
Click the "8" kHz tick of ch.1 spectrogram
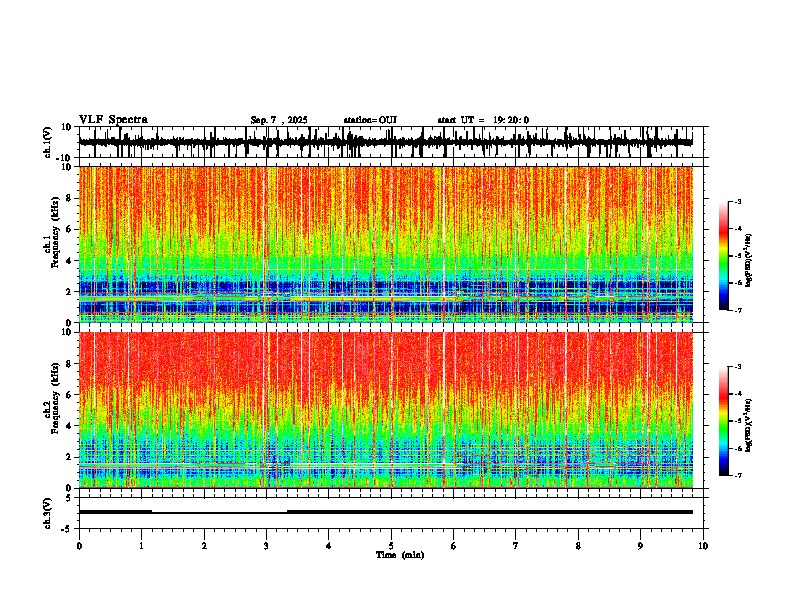point(70,198)
